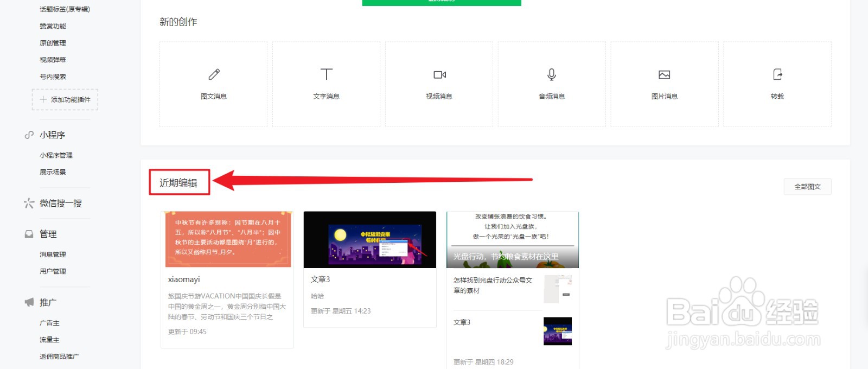Click small night-city thumbnail in multi-article card

coord(558,331)
